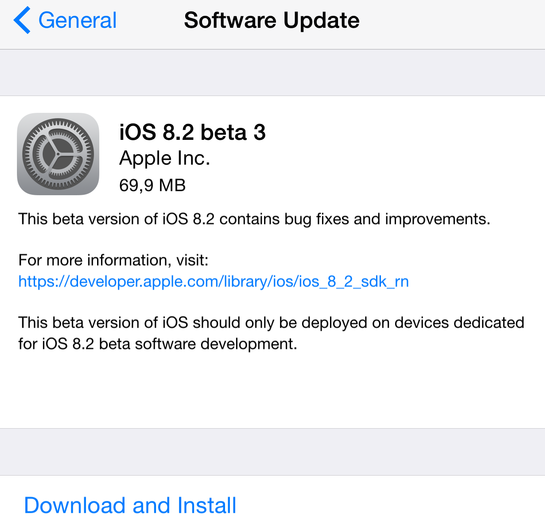Screen dimensions: 545x531
Task: Click empty white area below the description
Action: point(272,391)
